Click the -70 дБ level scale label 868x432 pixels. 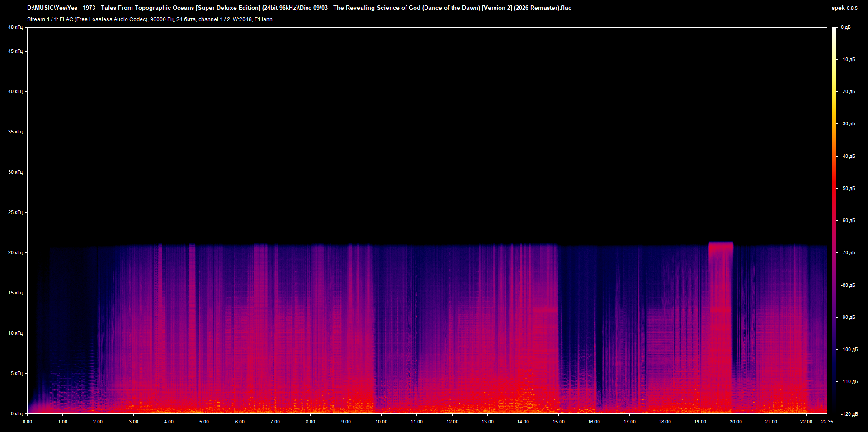[x=848, y=253]
